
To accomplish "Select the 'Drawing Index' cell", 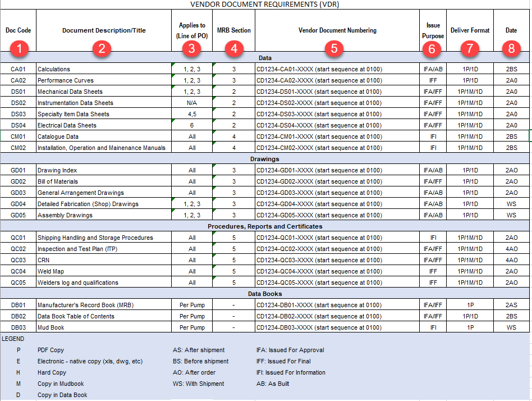I will (104, 170).
